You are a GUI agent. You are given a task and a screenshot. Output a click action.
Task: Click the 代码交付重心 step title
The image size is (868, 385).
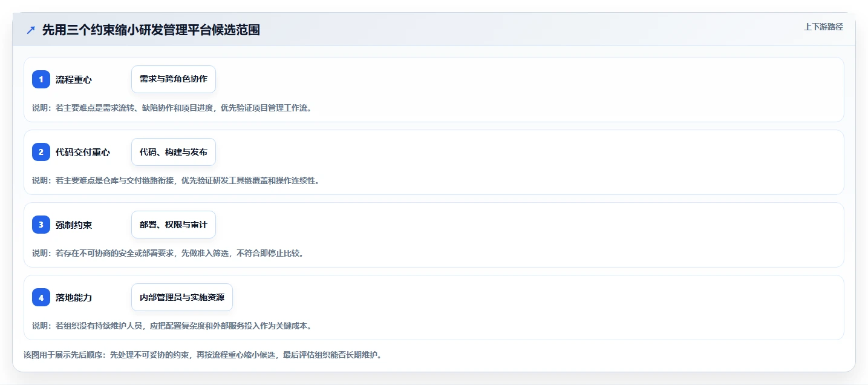coord(83,153)
